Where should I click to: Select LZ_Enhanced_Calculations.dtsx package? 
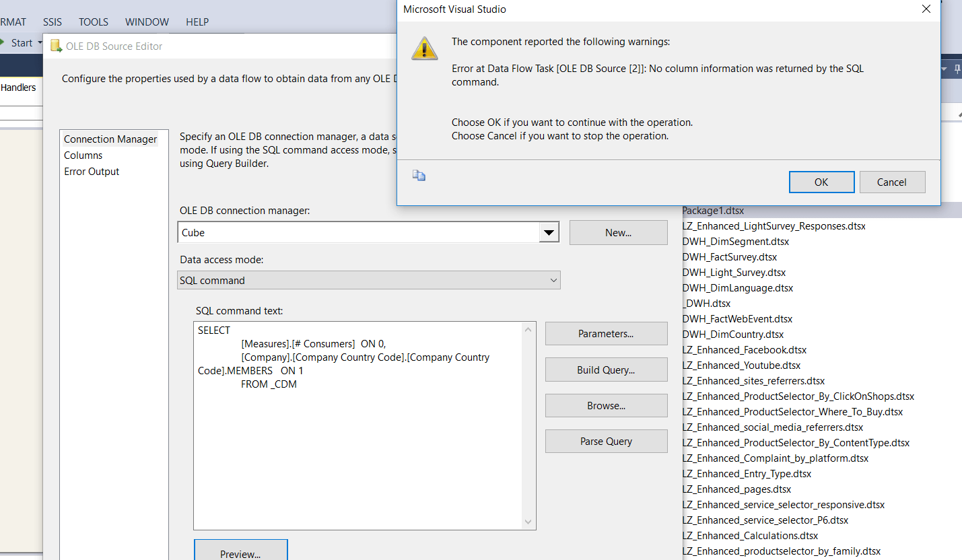(750, 536)
